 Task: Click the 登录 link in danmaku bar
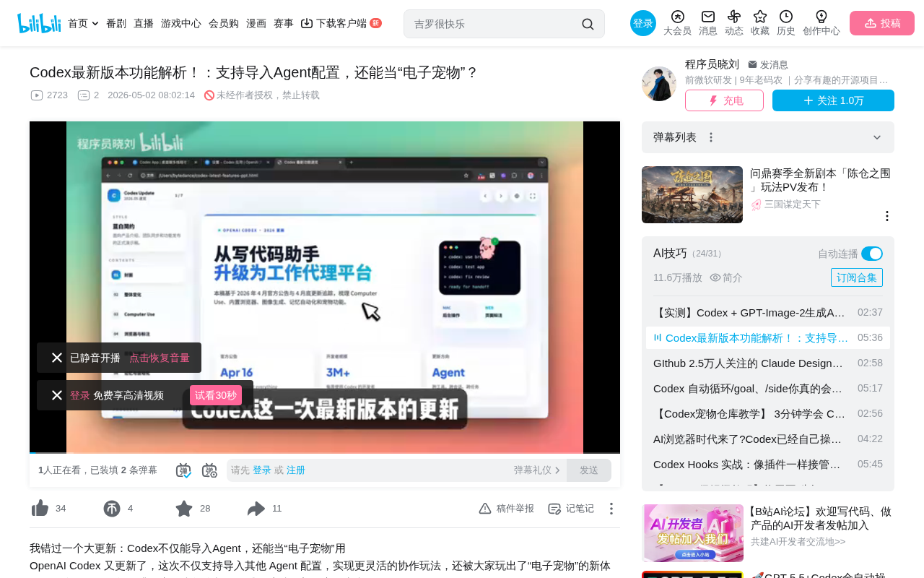pyautogui.click(x=262, y=470)
